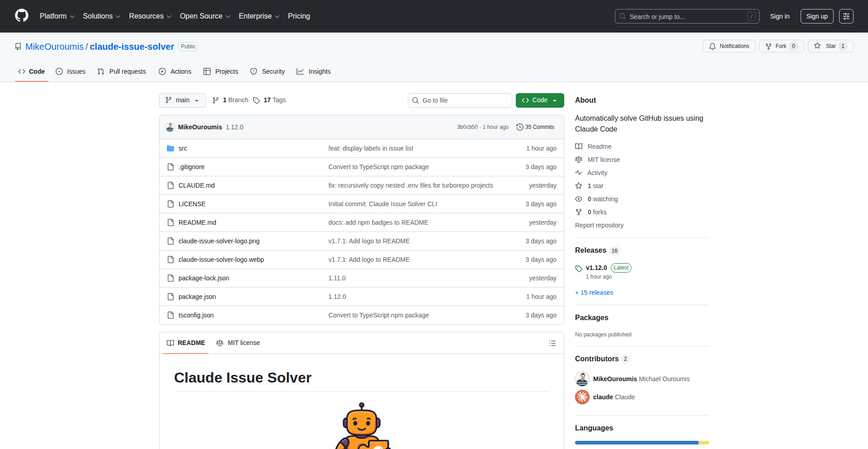This screenshot has height=449, width=868.
Task: Open the README outline list toggle
Action: pos(552,343)
